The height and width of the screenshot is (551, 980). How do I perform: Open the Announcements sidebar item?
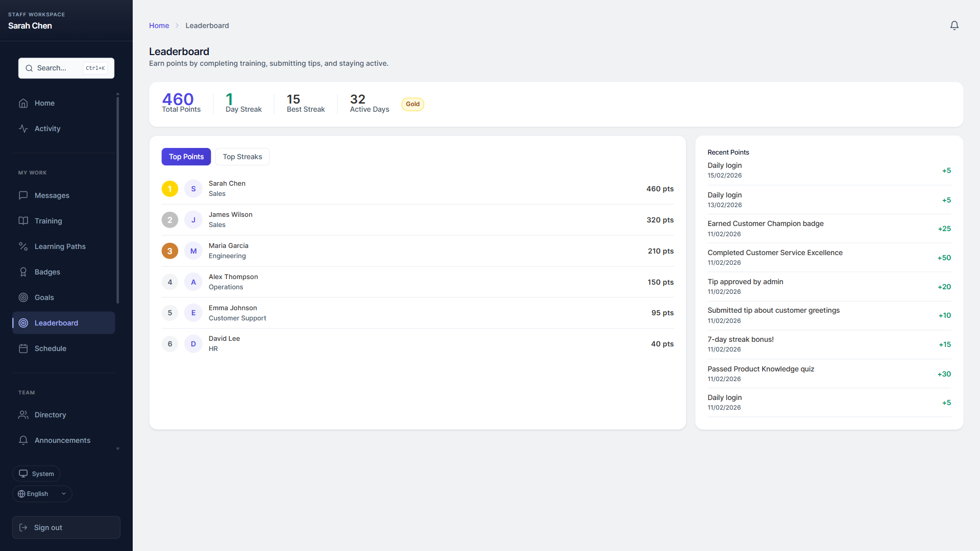tap(62, 440)
